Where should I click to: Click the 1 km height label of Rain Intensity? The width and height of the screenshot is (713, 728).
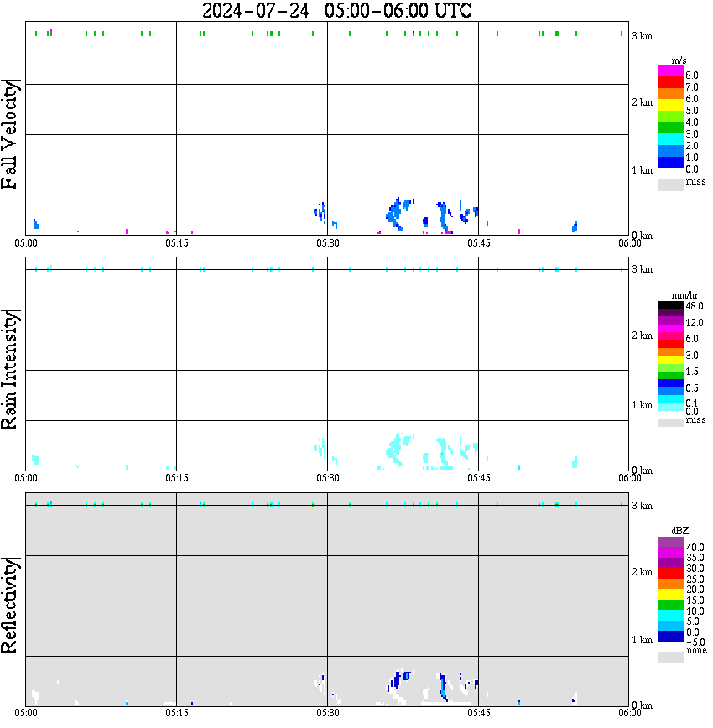click(642, 405)
